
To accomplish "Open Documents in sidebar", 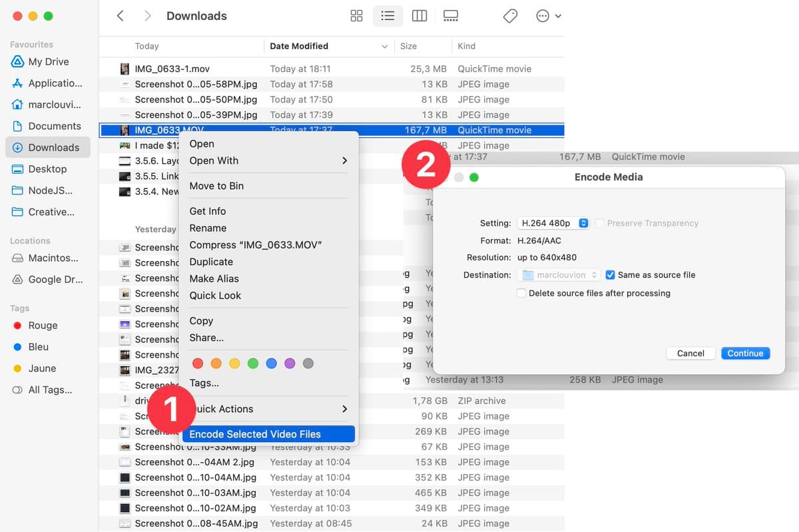I will [x=48, y=126].
